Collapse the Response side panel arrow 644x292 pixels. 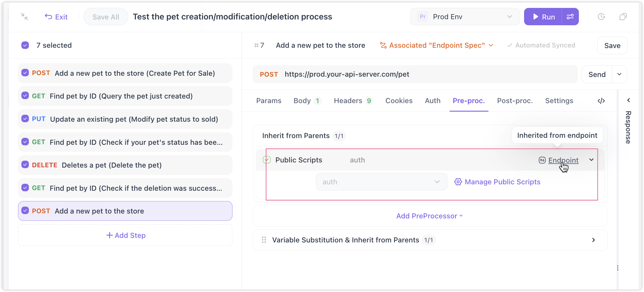(x=628, y=100)
